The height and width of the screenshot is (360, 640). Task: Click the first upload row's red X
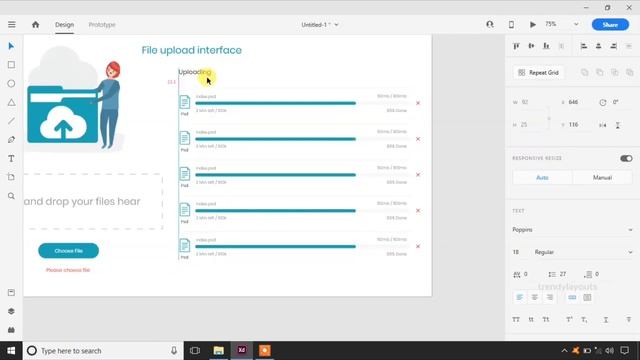418,103
